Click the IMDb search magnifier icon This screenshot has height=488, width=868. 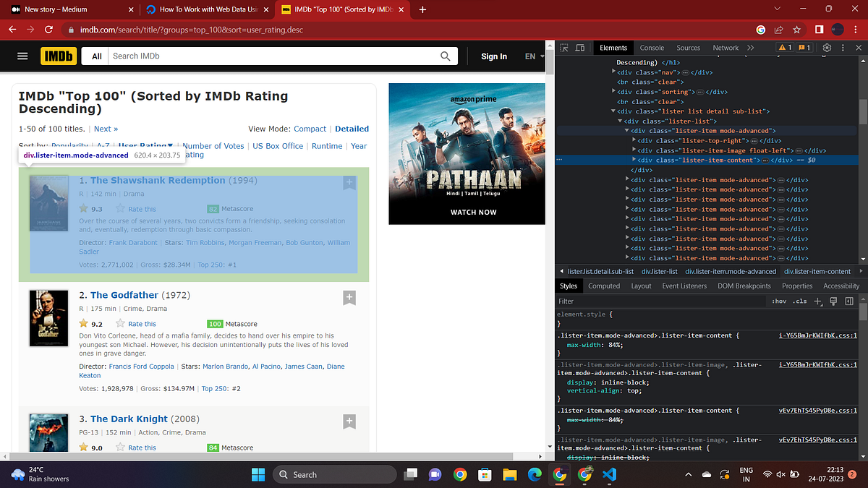(446, 56)
